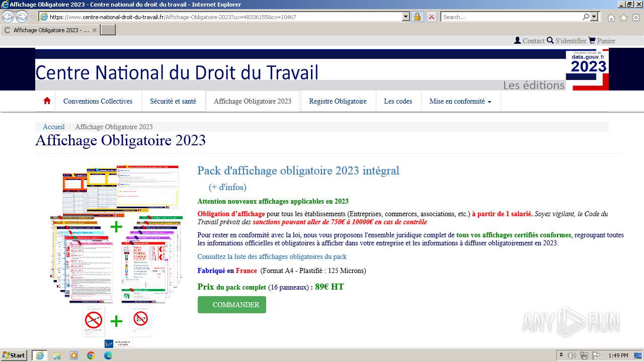The image size is (644, 362).
Task: Click the S'identifier magnifier icon
Action: point(550,40)
